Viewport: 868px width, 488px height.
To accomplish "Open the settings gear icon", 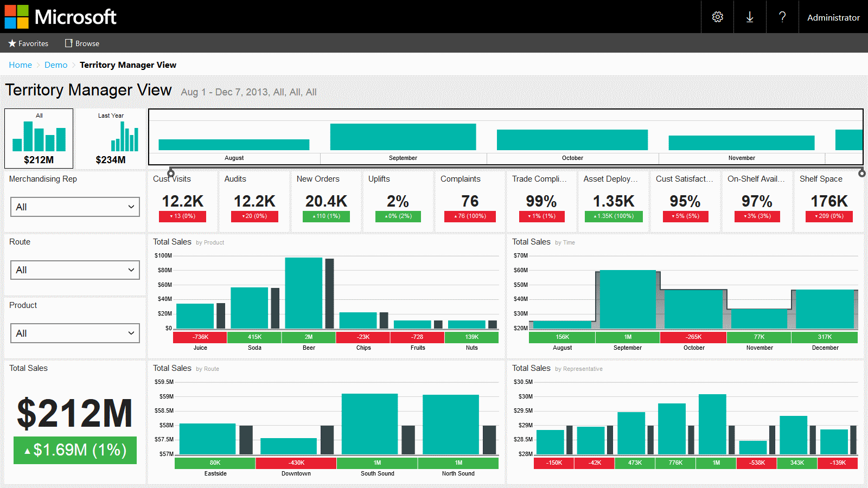I will [717, 17].
